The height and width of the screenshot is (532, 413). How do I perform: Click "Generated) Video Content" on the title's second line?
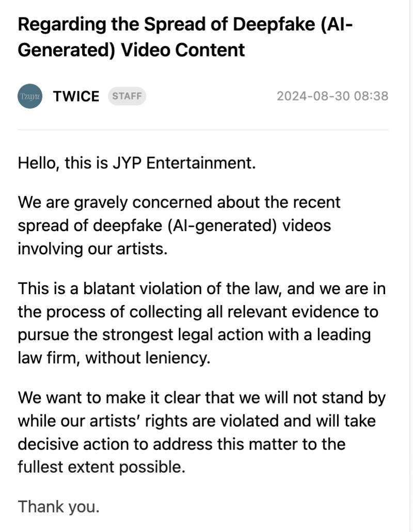point(131,50)
